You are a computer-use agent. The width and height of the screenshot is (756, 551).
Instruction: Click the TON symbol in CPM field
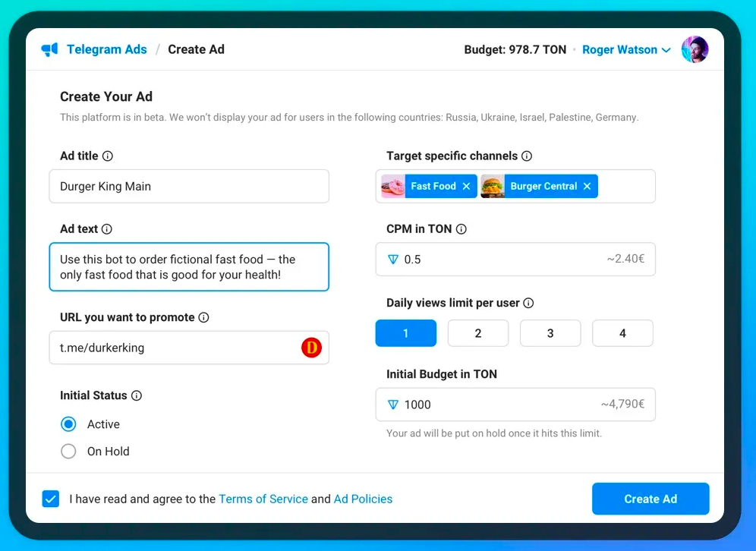click(x=393, y=260)
